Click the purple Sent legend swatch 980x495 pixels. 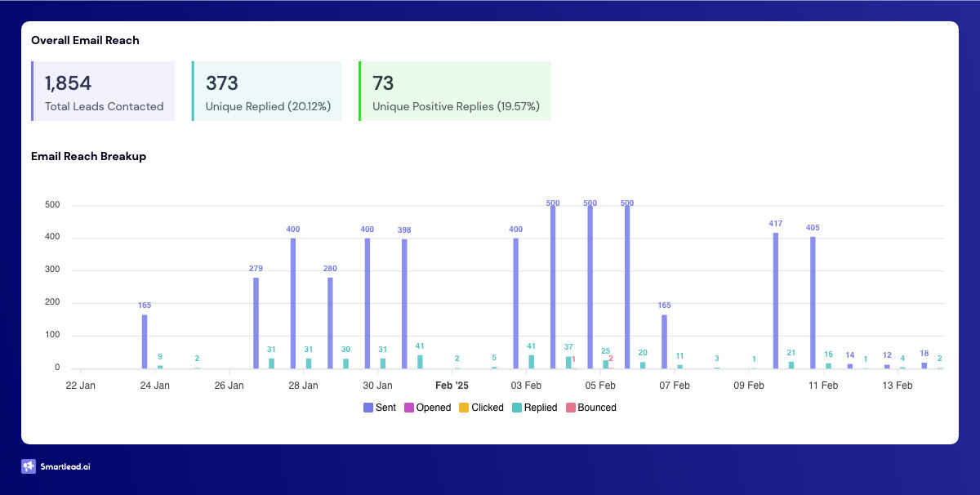[x=367, y=408]
